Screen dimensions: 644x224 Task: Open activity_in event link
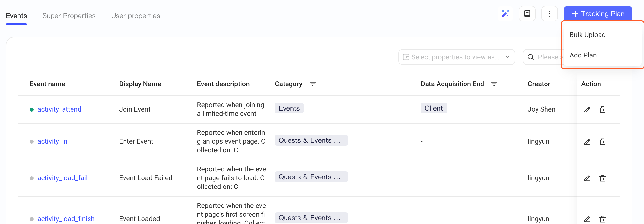(52, 141)
